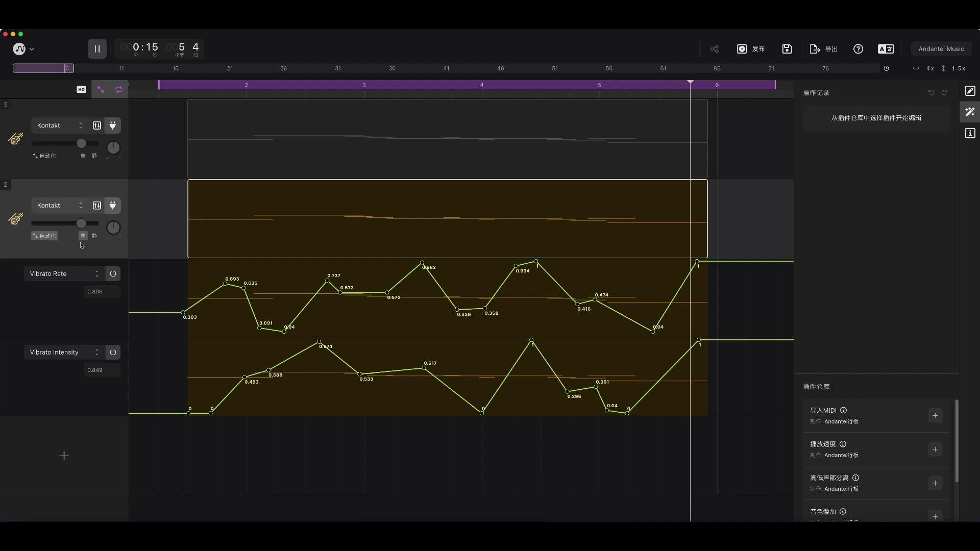Select the purple automation node tool icon

pos(100,89)
